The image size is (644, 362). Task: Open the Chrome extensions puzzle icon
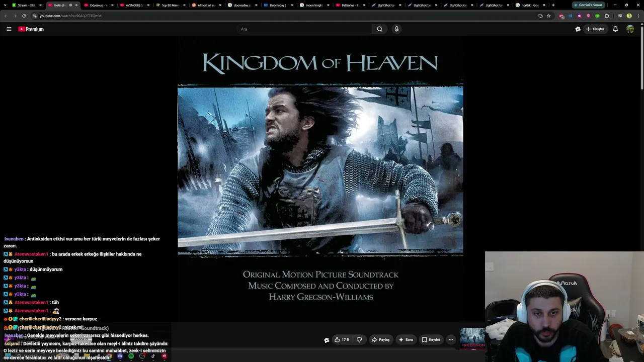(606, 16)
